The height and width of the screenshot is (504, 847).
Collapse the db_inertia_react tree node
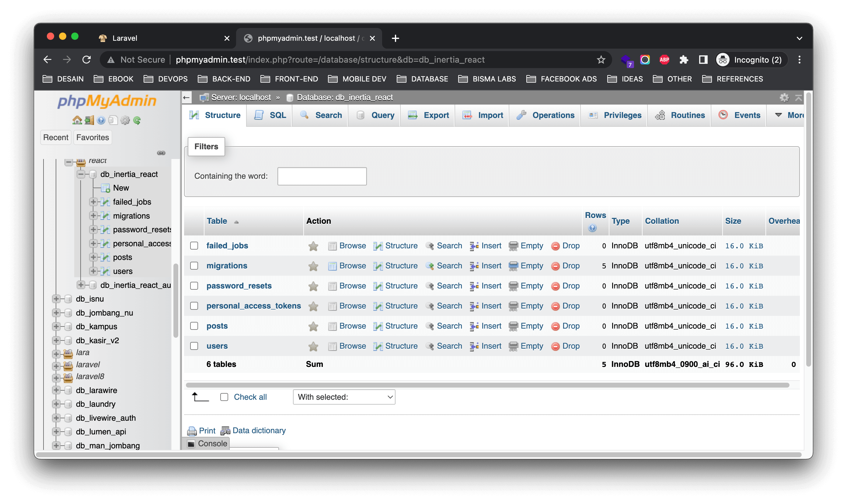[81, 174]
